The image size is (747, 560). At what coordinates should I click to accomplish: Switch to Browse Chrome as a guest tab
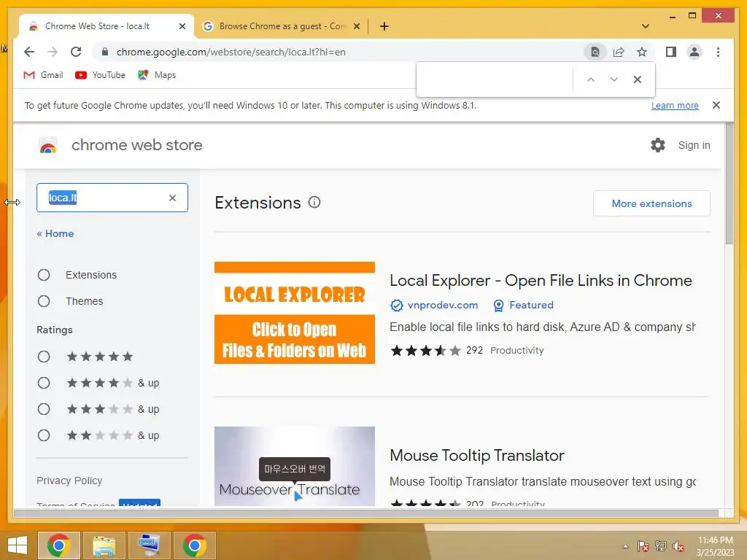[281, 26]
